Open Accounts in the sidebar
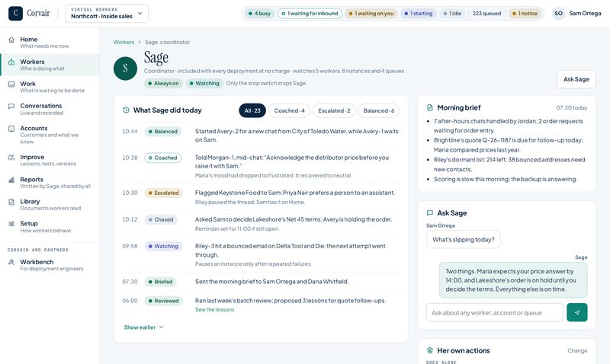Viewport: 610px width, 364px height. [50, 134]
